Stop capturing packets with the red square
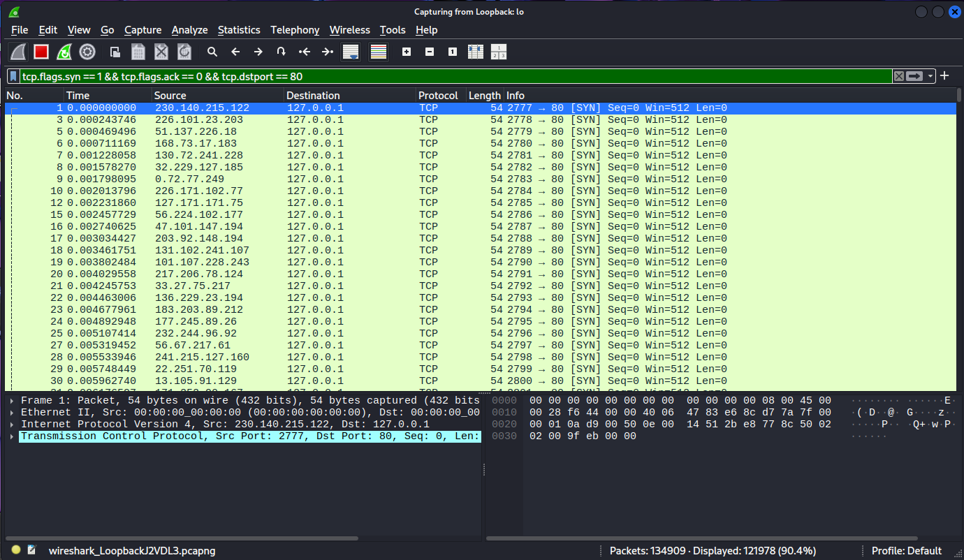This screenshot has height=560, width=964. click(x=41, y=52)
